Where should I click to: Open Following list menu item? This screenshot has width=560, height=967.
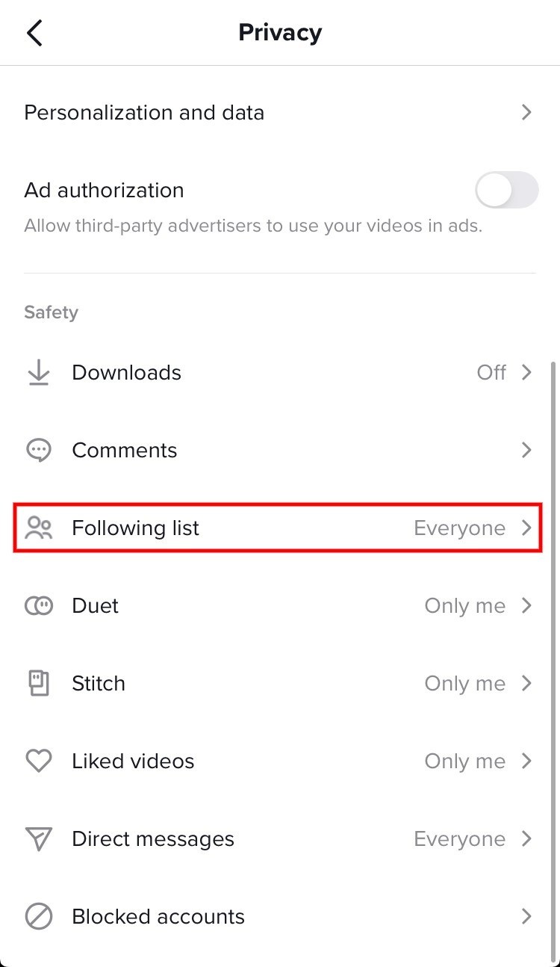pyautogui.click(x=135, y=528)
